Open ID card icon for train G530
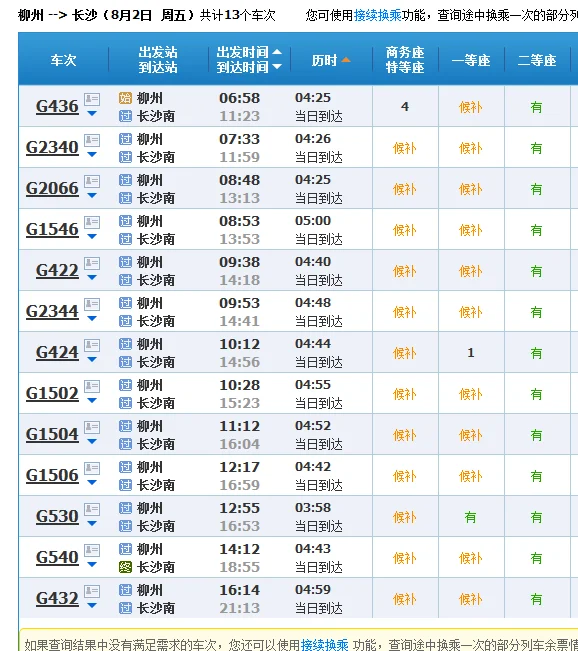Image resolution: width=578 pixels, height=651 pixels. (x=92, y=509)
